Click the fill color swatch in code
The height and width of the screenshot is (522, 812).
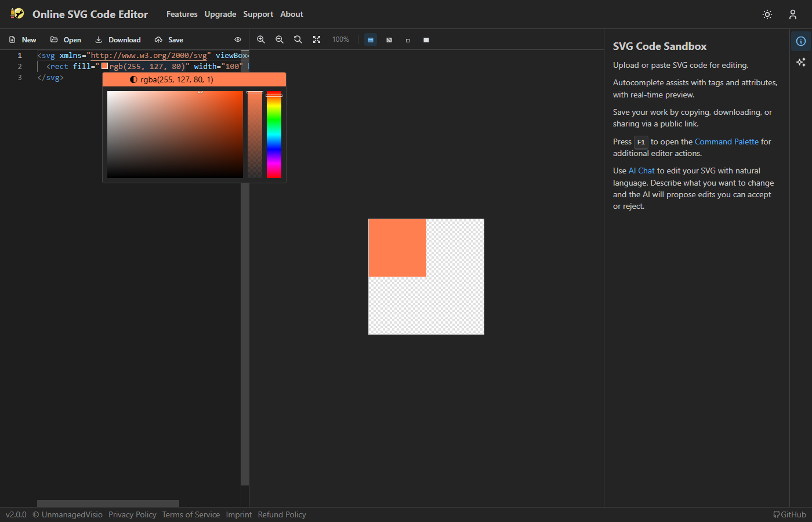(104, 66)
